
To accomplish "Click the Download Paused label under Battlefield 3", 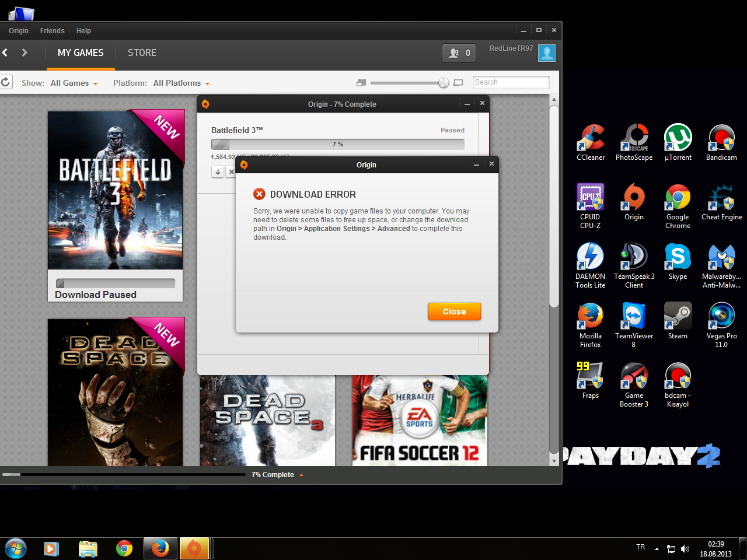I will pyautogui.click(x=96, y=295).
